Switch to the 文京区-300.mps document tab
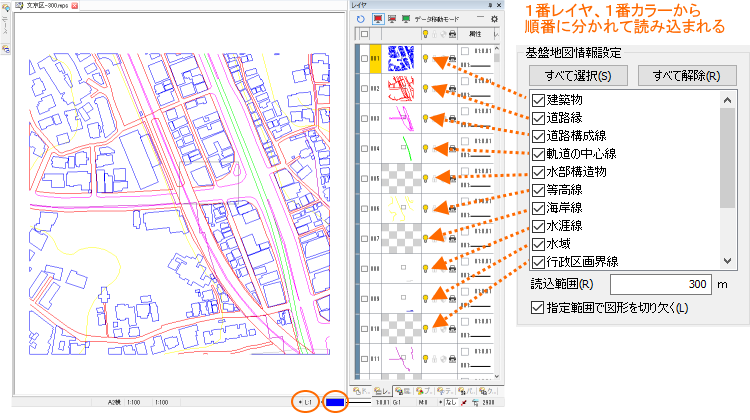Viewport: 750px width, 420px height. click(45, 6)
